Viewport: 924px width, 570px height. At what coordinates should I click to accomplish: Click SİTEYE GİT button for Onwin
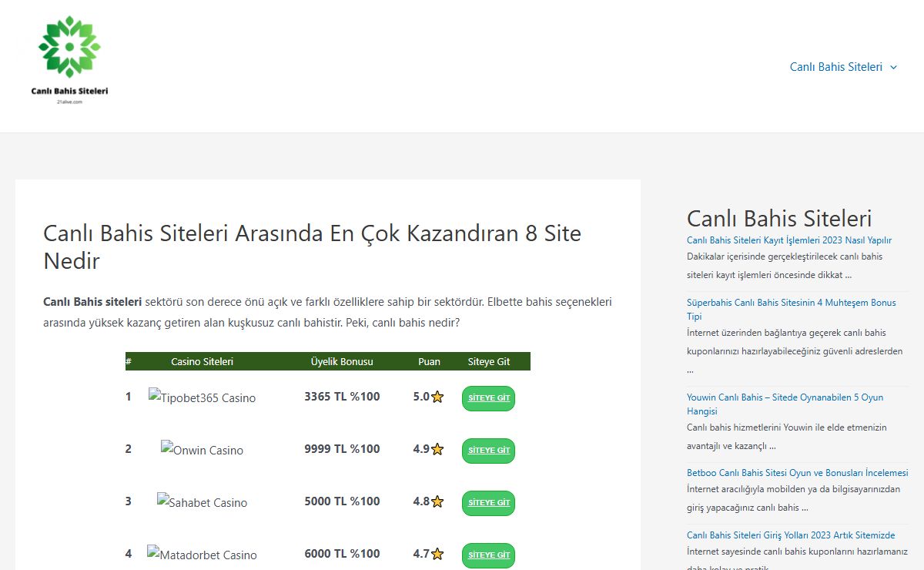point(488,451)
